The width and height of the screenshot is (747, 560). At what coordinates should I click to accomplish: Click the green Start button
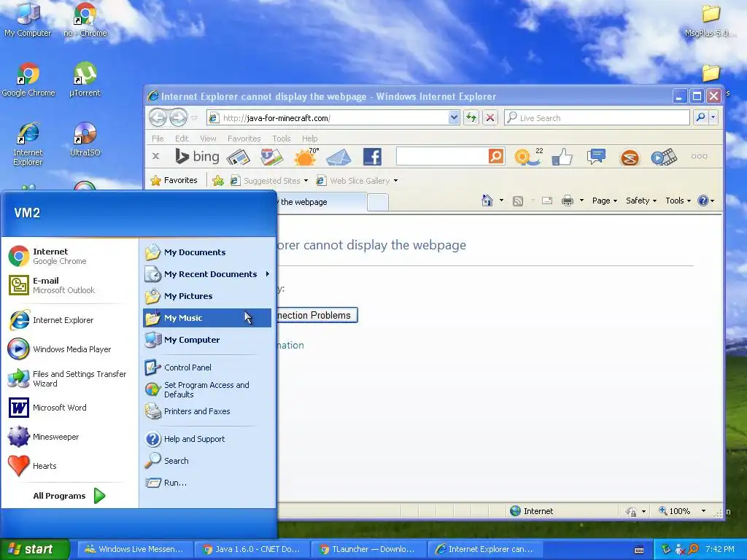tap(34, 549)
